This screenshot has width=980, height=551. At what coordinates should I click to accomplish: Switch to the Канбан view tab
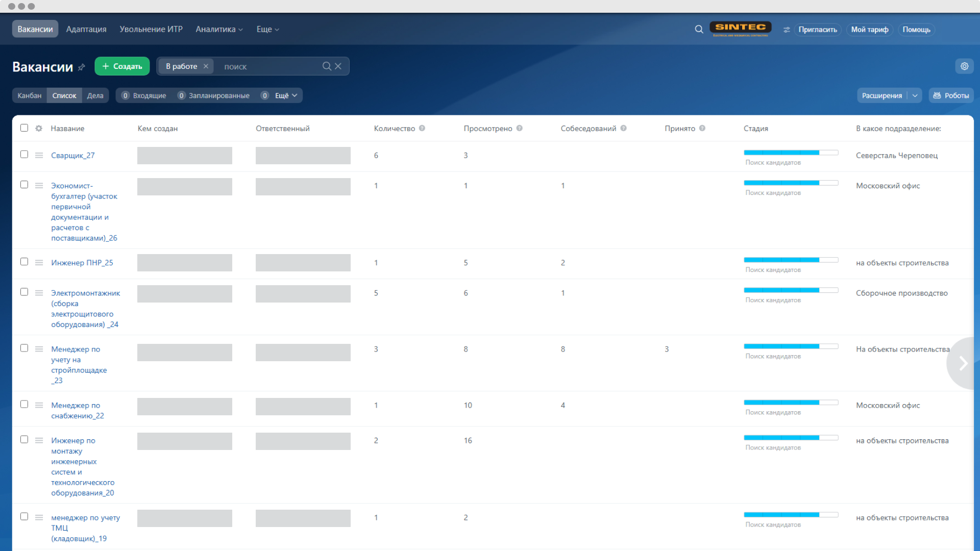click(x=30, y=95)
